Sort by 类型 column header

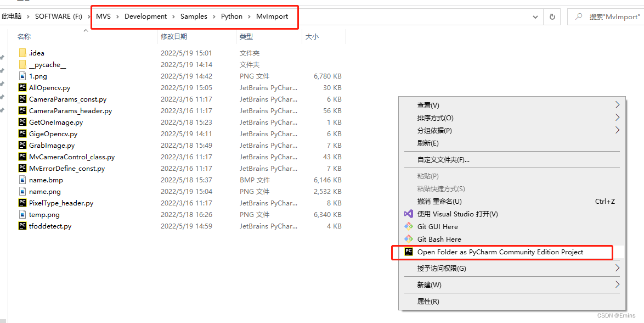tap(246, 37)
